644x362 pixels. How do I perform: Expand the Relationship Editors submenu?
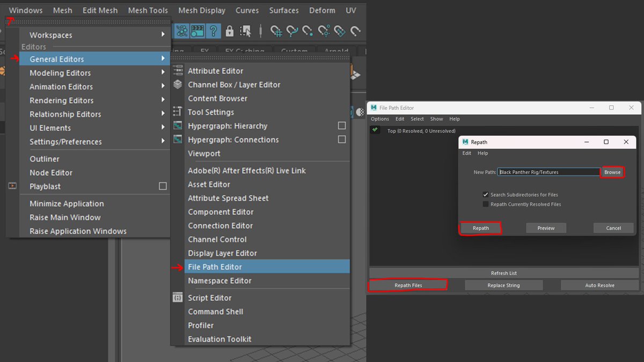point(163,114)
